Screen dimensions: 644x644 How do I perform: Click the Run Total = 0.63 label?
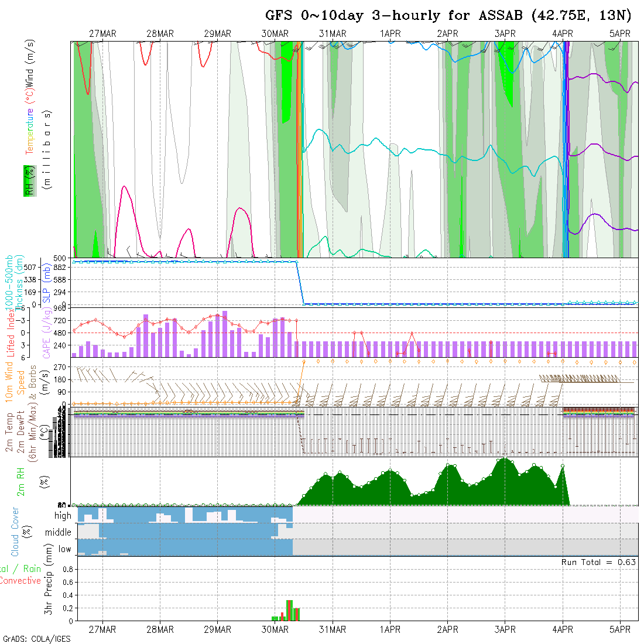(x=598, y=562)
